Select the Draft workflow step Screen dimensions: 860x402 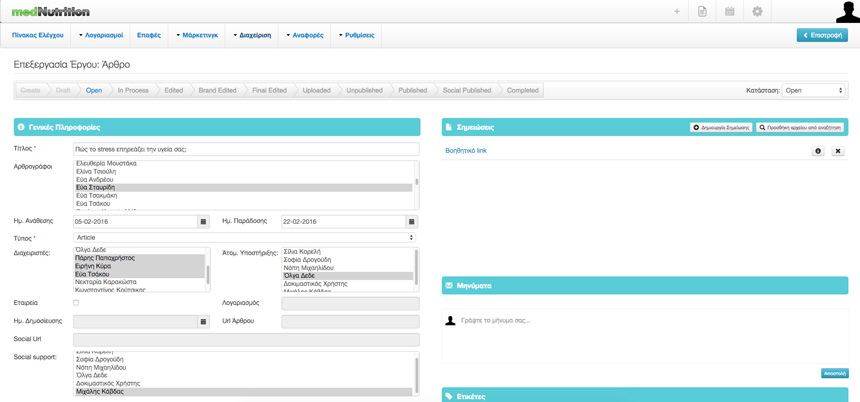(63, 90)
